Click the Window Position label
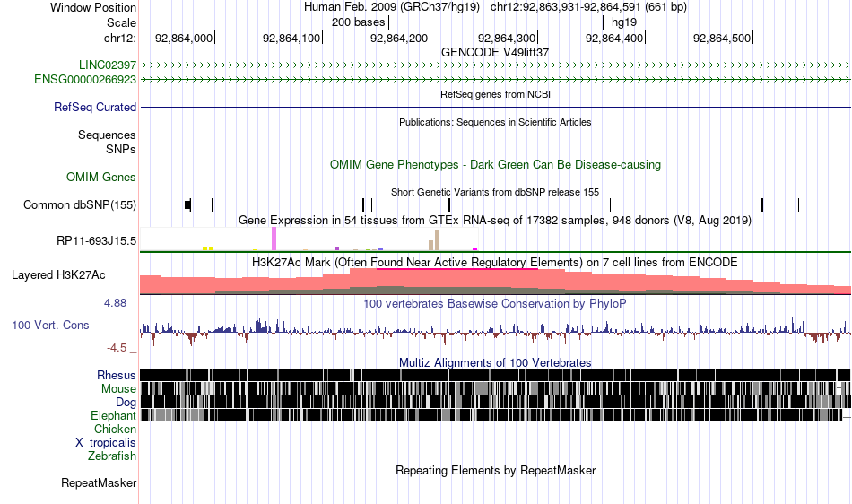The image size is (852, 504). tap(93, 7)
